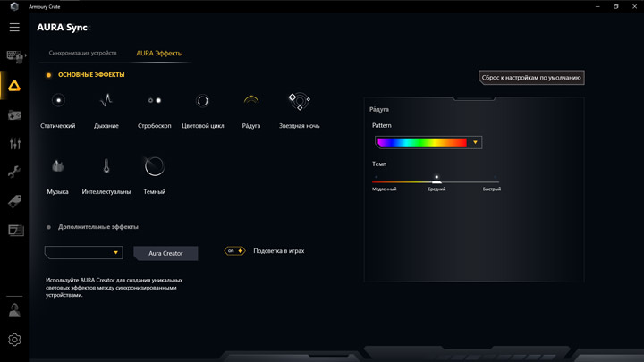Select the Цветовой цикл effect icon

pos(202,100)
